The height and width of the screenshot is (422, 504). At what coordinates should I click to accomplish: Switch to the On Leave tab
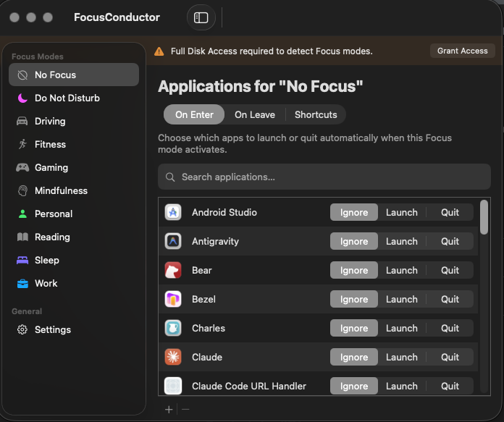pos(255,114)
